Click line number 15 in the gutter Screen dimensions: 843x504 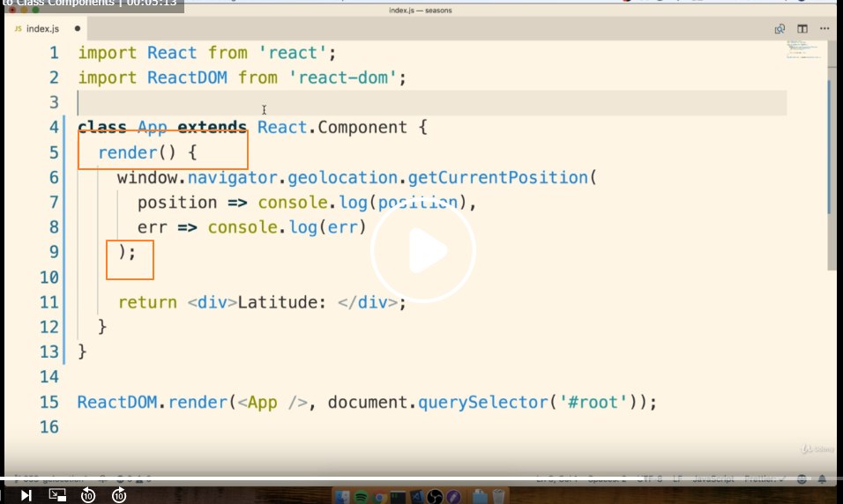pos(48,402)
